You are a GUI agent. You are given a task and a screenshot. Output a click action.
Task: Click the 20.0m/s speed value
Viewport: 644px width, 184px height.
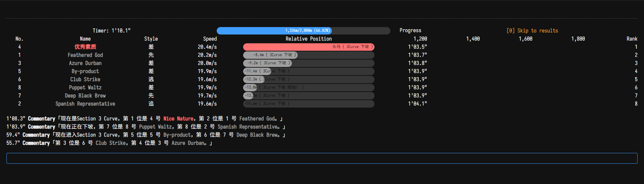[207, 63]
